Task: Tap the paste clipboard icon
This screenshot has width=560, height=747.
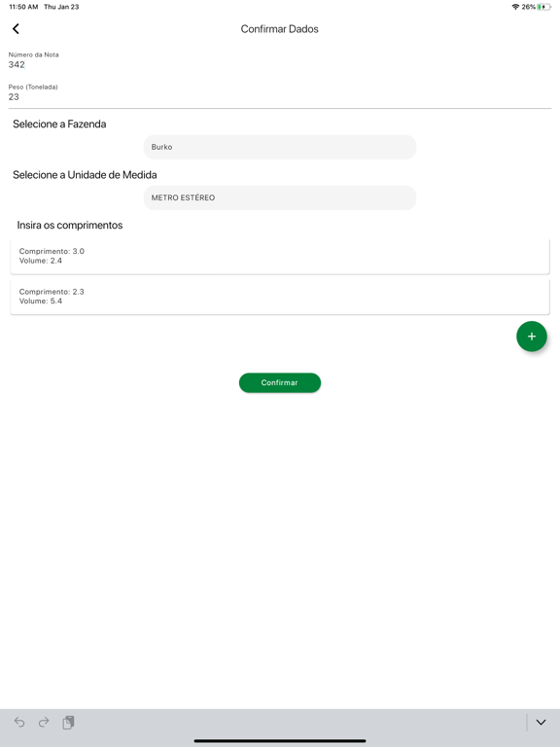Action: point(68,723)
